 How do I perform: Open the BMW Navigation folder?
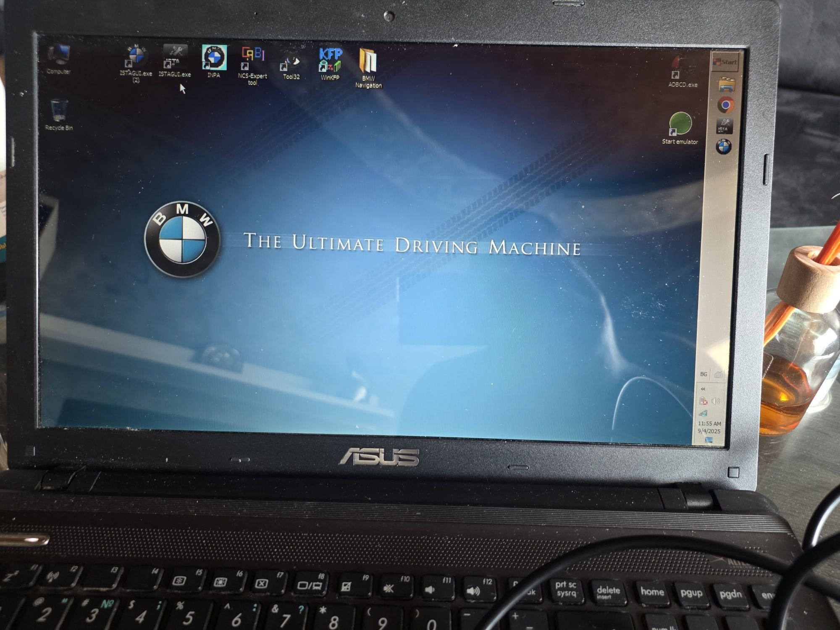(x=368, y=68)
